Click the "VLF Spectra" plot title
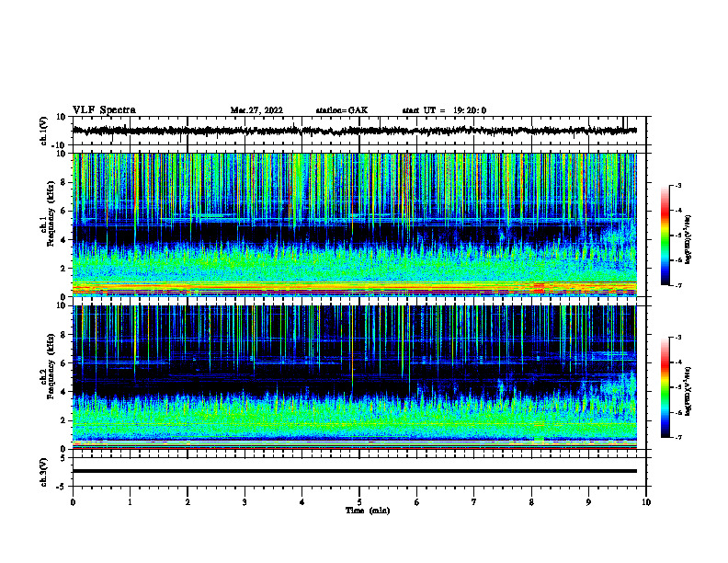The height and width of the screenshot is (563, 728). [x=105, y=110]
